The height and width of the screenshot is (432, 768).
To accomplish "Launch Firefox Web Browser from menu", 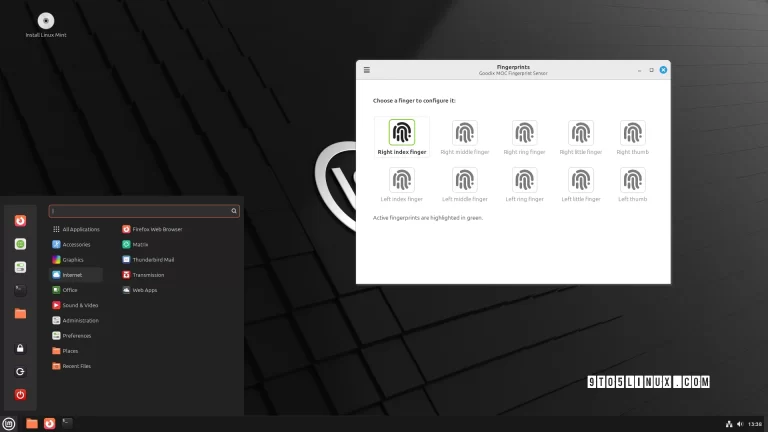I will click(157, 229).
